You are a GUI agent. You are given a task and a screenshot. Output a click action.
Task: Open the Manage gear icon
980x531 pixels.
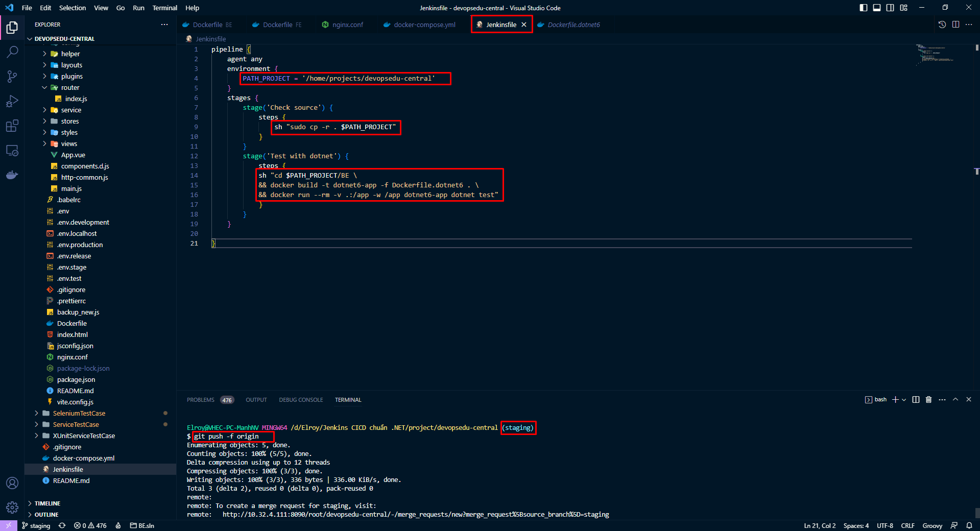coord(12,508)
